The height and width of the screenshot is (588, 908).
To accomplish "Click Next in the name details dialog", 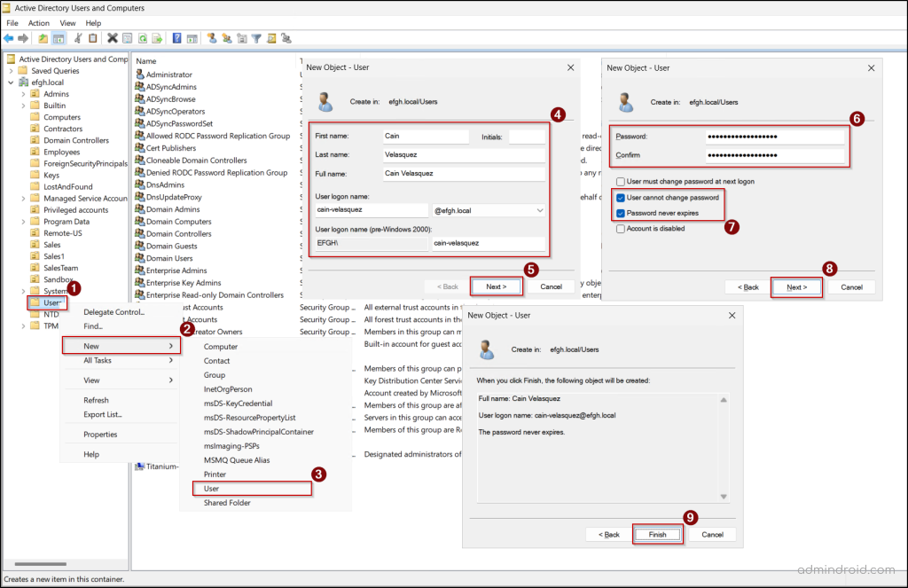I will point(496,286).
